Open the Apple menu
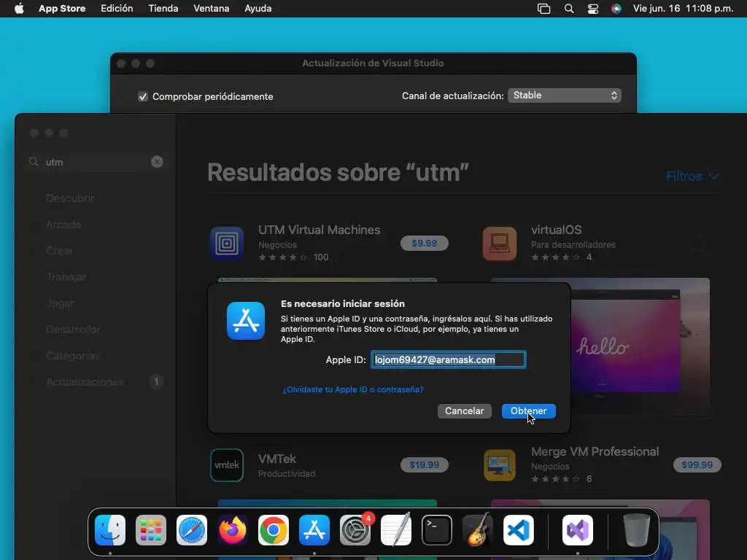 click(19, 9)
